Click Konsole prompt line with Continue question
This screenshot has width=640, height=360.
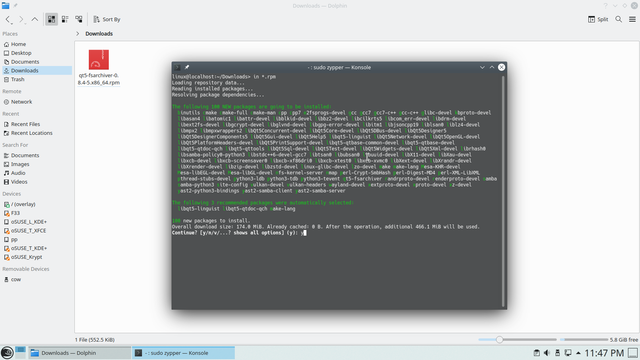tap(239, 233)
